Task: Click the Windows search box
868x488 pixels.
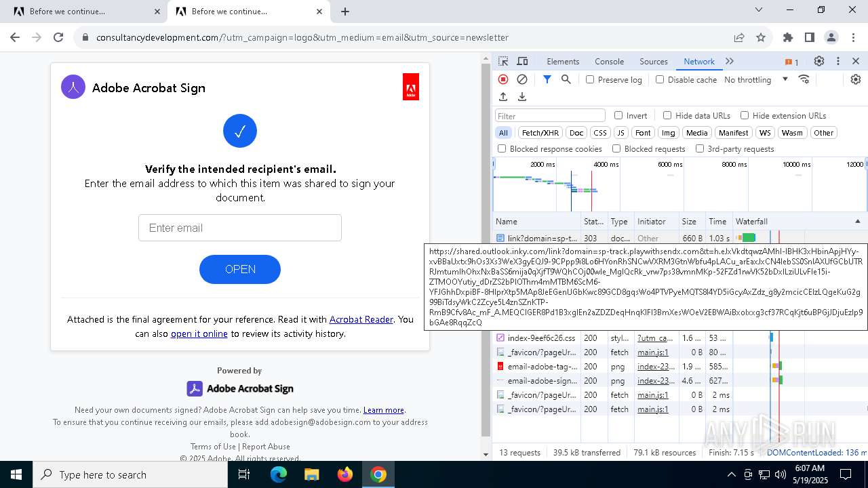Action: pos(130,474)
